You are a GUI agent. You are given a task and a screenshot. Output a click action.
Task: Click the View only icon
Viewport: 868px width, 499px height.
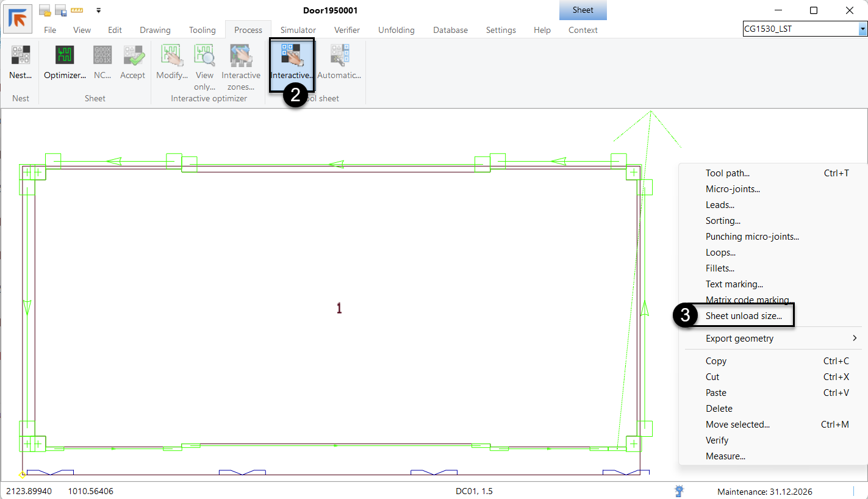pos(204,56)
